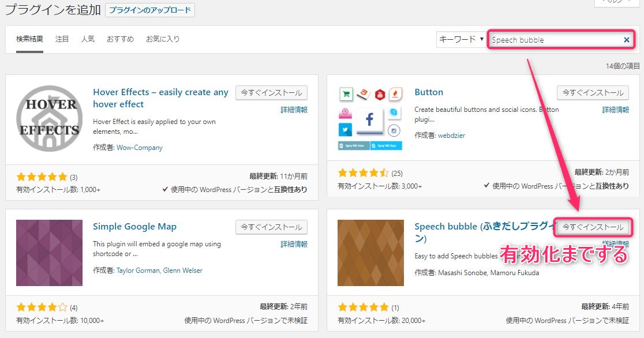The image size is (644, 338).
Task: Click 最終更新: 4年前 text
Action: pyautogui.click(x=605, y=307)
